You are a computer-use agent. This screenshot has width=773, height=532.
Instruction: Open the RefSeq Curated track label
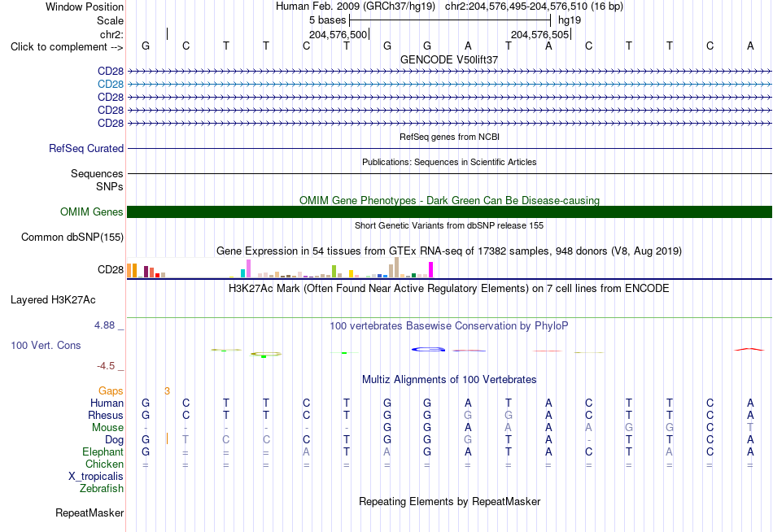coord(86,148)
